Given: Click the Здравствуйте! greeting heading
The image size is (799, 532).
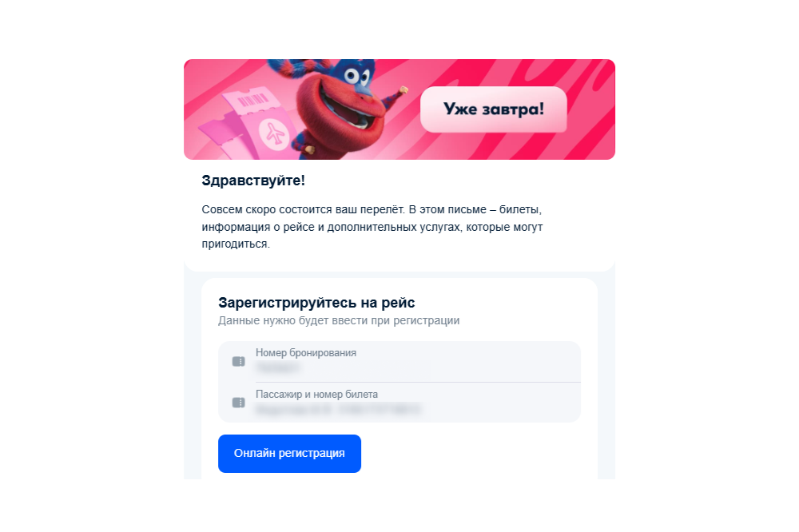Looking at the screenshot, I should (x=253, y=181).
